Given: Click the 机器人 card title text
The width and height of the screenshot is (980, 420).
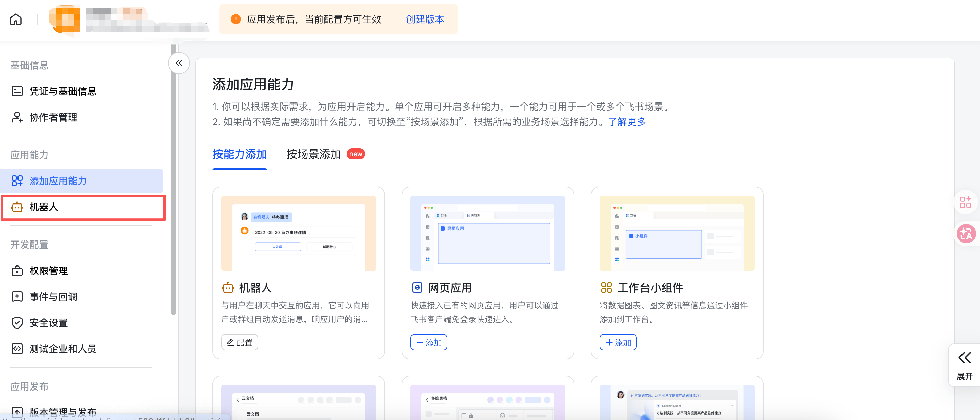Looking at the screenshot, I should tap(255, 288).
